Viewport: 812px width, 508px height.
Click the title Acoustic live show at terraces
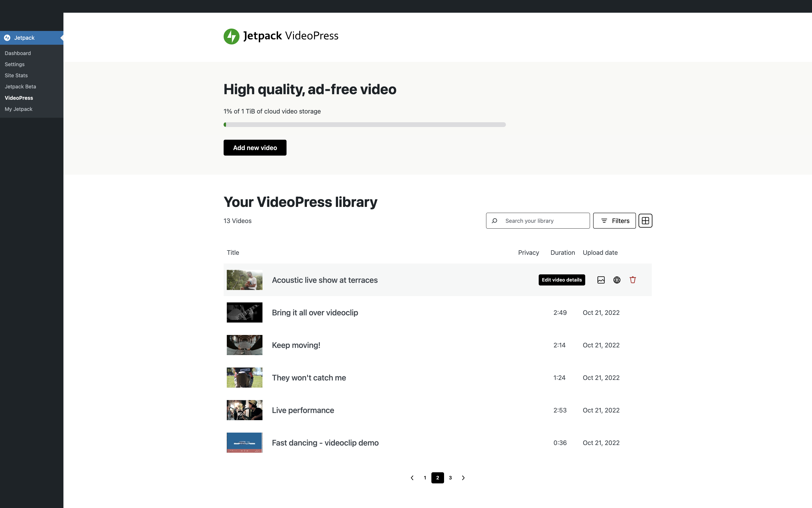click(325, 280)
